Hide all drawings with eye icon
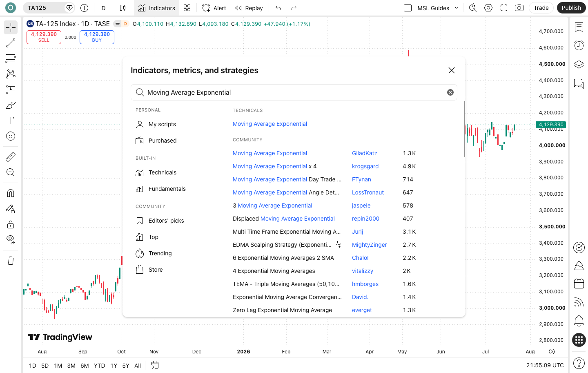Viewport: 588px width, 373px height. click(x=11, y=240)
